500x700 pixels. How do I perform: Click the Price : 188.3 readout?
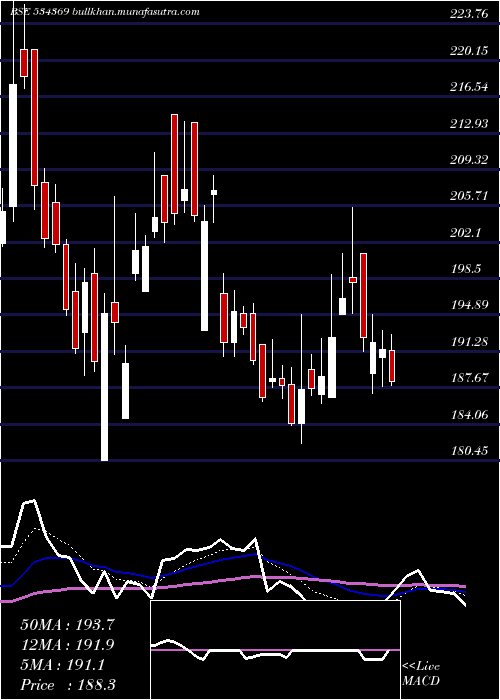tap(68, 685)
